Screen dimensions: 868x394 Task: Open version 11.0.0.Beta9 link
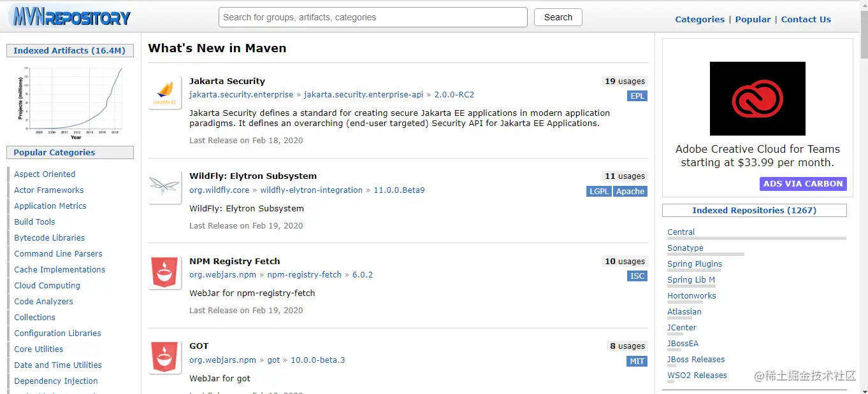[399, 190]
